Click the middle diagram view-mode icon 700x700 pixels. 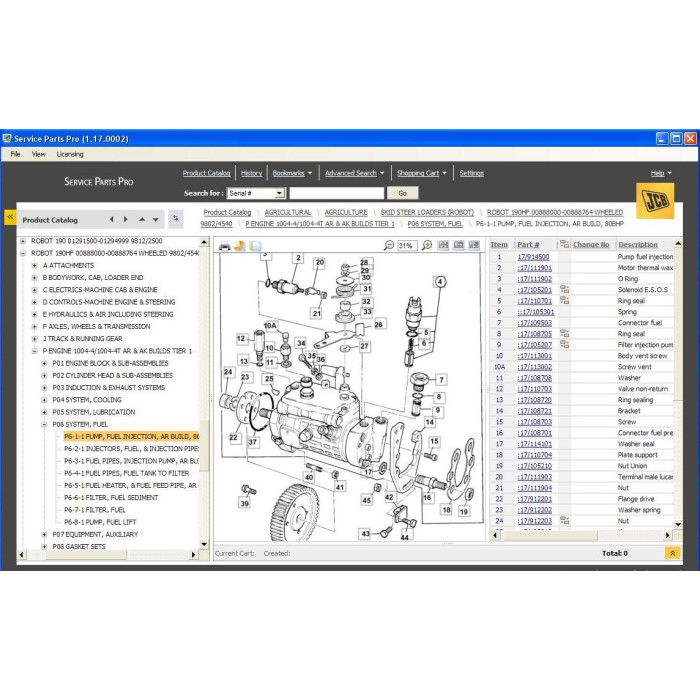(x=458, y=245)
